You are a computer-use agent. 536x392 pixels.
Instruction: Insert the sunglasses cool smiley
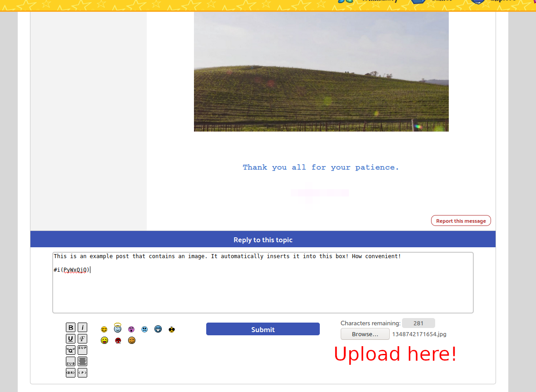pyautogui.click(x=172, y=329)
